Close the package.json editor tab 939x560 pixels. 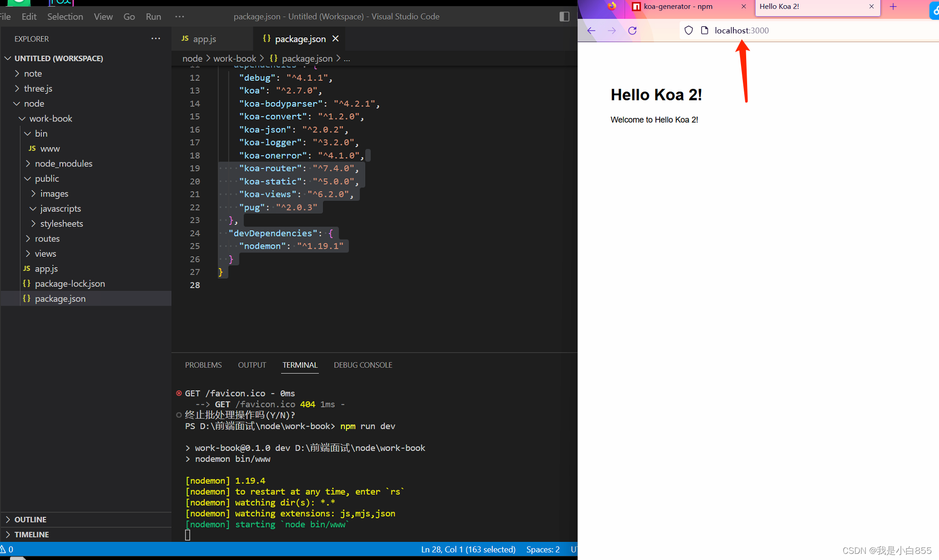pyautogui.click(x=336, y=39)
